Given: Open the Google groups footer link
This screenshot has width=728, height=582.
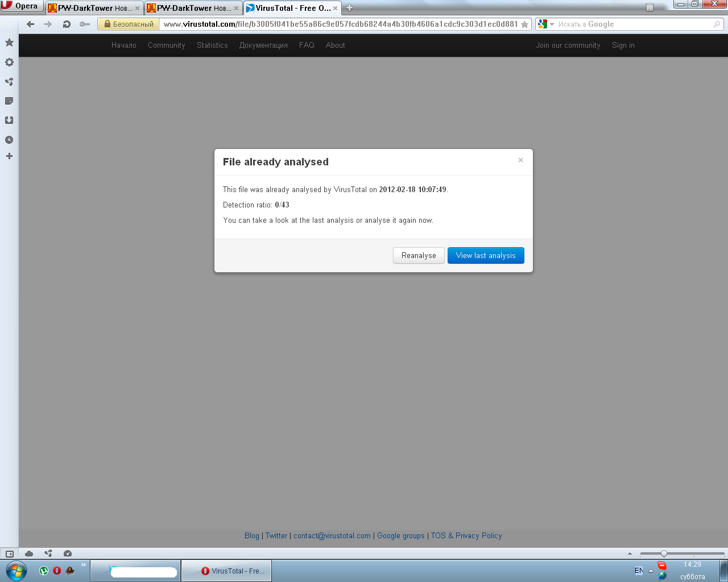Looking at the screenshot, I should (x=401, y=535).
